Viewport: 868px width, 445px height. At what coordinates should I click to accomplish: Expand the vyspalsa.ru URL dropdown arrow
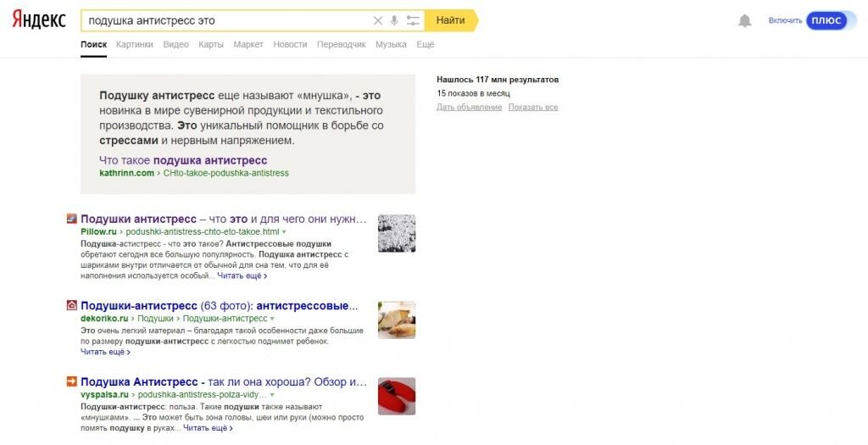[272, 395]
